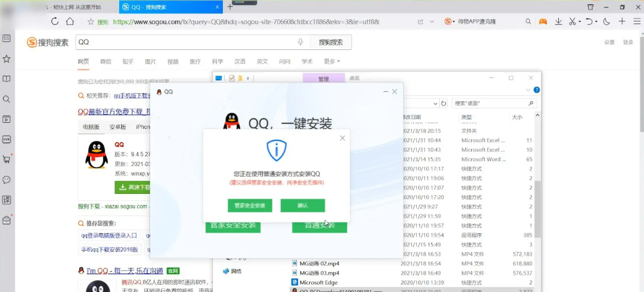The height and width of the screenshot is (292, 644).
Task: Click the microphone voice search icon
Action: point(300,42)
